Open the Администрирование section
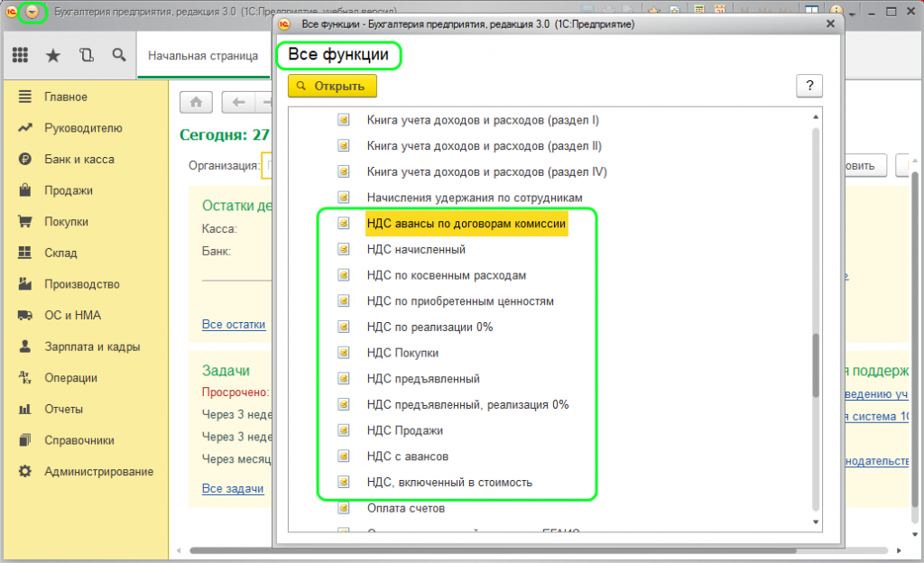 98,471
